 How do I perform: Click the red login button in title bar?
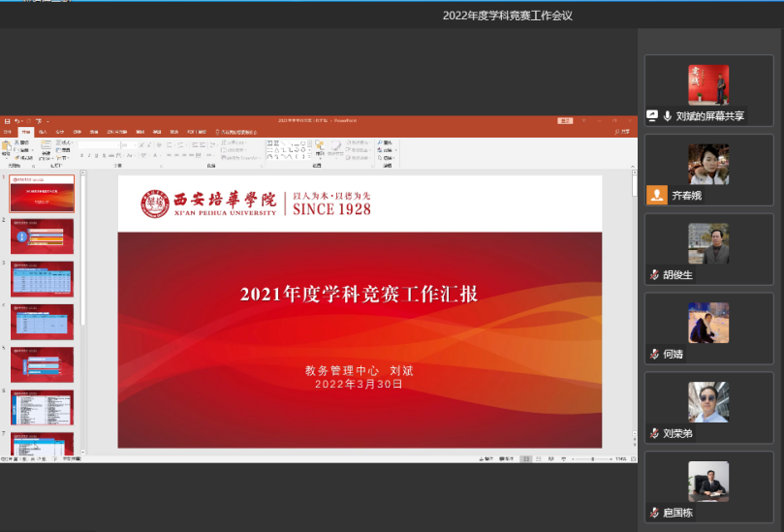point(565,121)
